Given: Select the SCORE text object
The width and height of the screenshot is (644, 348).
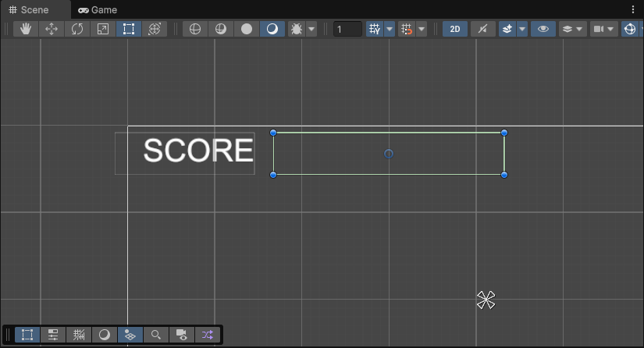Looking at the screenshot, I should 198,150.
